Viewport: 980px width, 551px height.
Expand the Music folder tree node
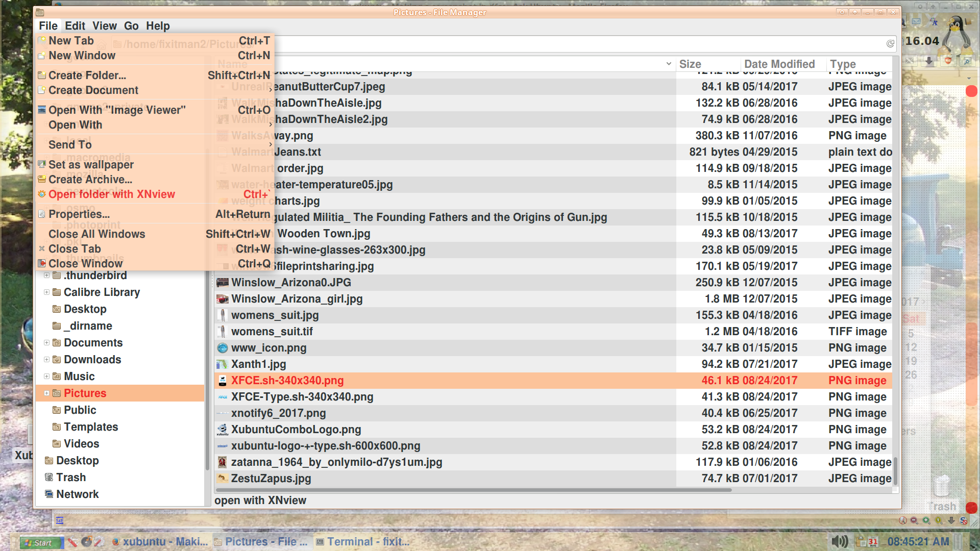coord(46,377)
